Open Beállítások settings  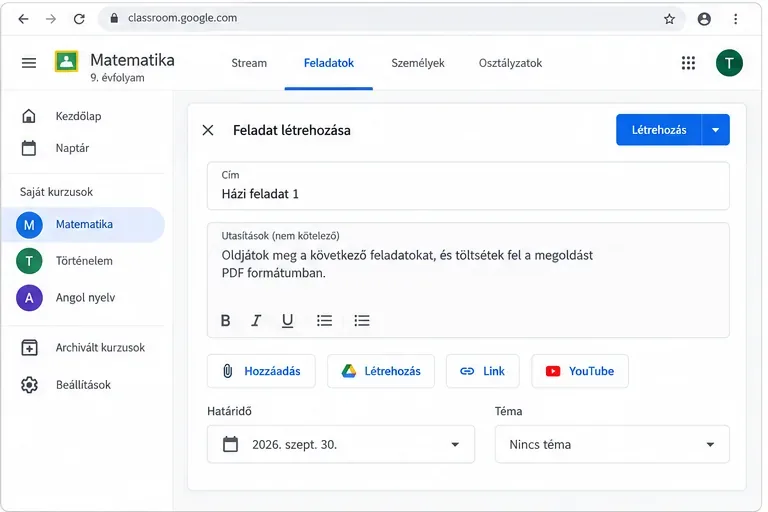[83, 385]
